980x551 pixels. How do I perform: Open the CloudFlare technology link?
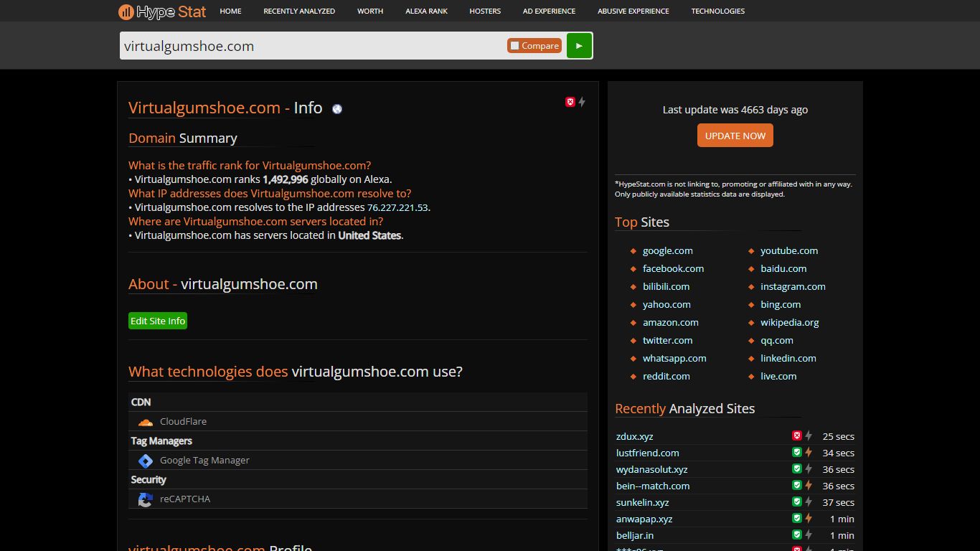(183, 422)
